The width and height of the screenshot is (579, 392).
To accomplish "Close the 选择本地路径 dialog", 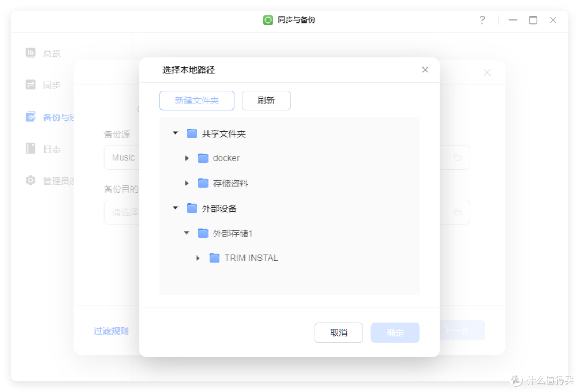I will click(x=425, y=70).
